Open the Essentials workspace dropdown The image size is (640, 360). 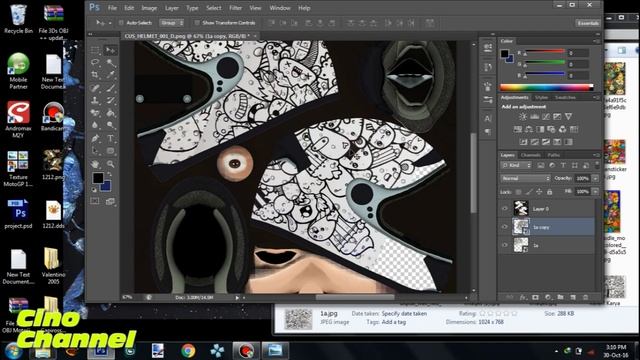tap(588, 23)
